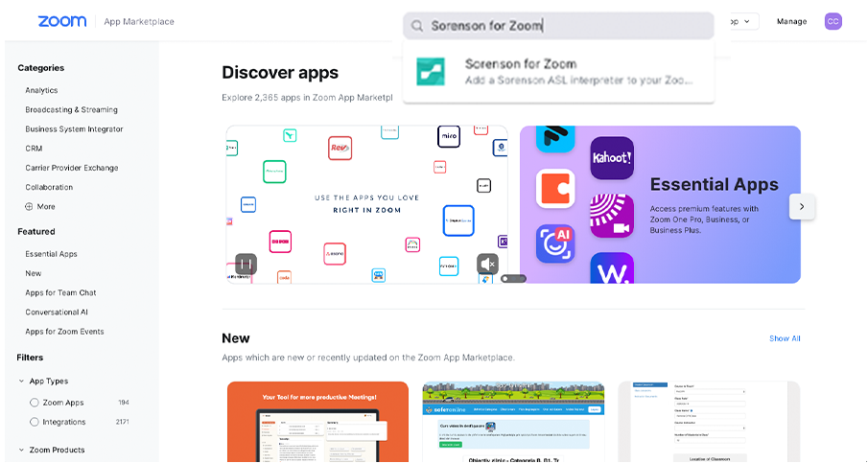
Task: Collapse the App Types filter section
Action: point(21,382)
